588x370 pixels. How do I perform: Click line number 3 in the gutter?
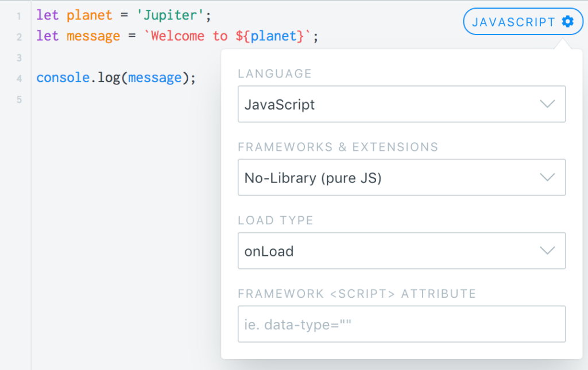click(18, 57)
